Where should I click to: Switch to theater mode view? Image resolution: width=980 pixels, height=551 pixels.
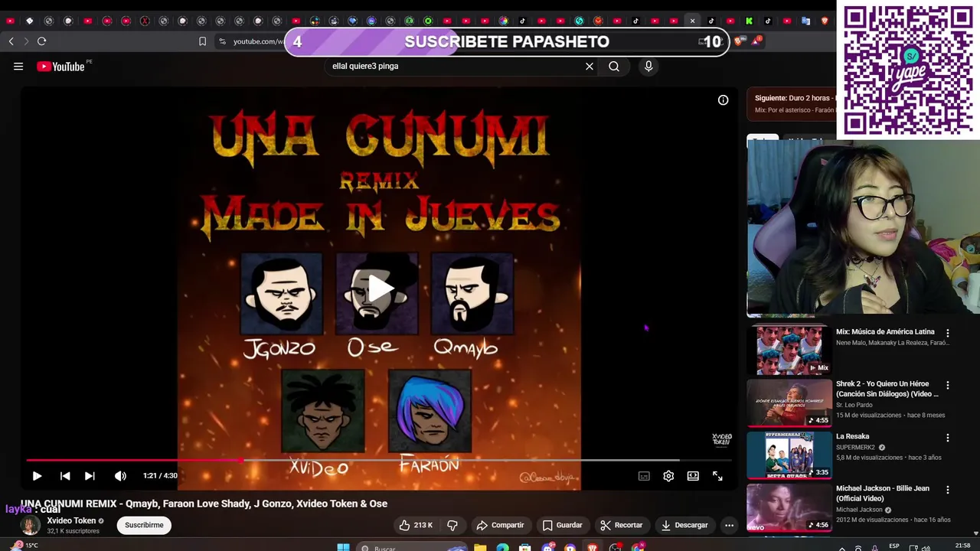point(693,476)
